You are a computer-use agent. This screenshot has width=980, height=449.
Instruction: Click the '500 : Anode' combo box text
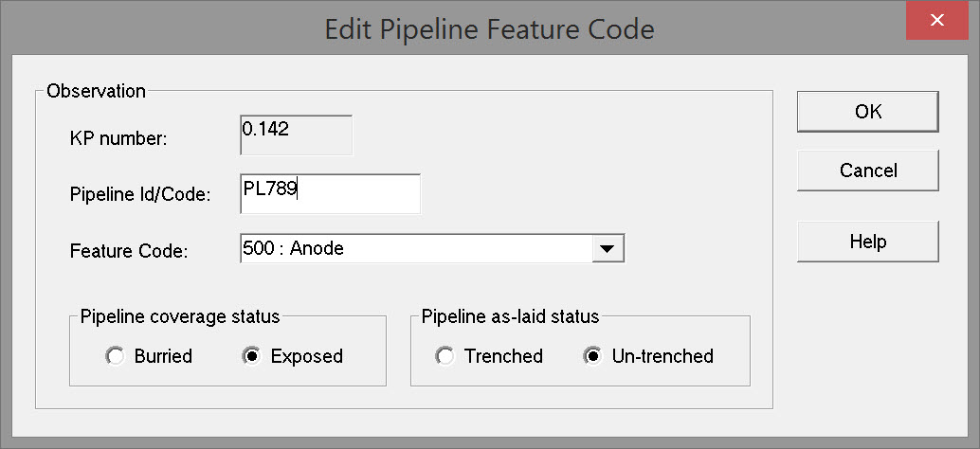click(415, 249)
